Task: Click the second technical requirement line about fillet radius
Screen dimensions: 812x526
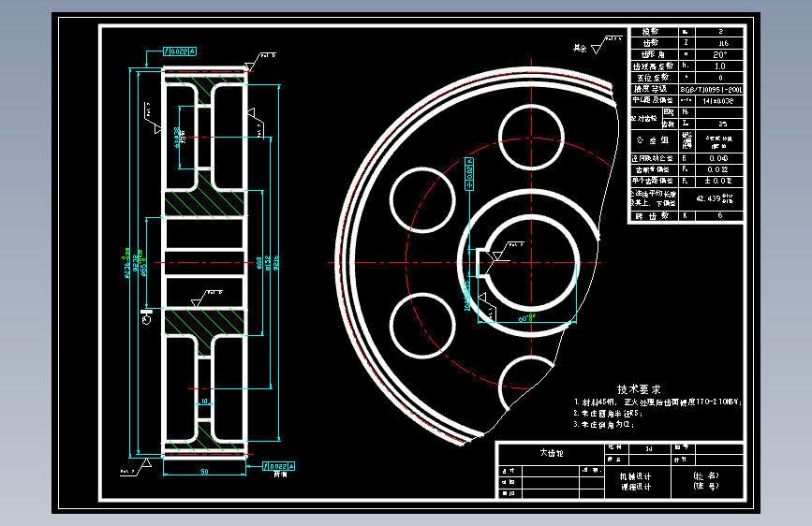Action: pos(608,413)
